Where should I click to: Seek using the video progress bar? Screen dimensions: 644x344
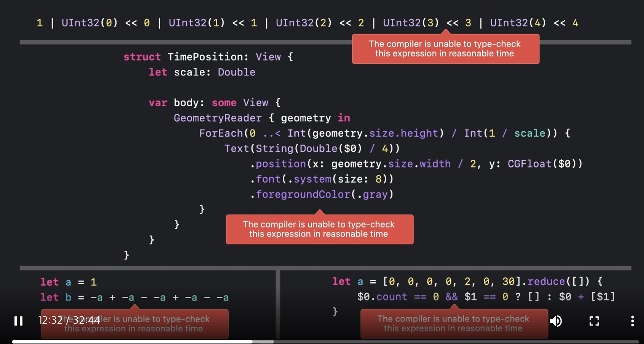coord(325,341)
